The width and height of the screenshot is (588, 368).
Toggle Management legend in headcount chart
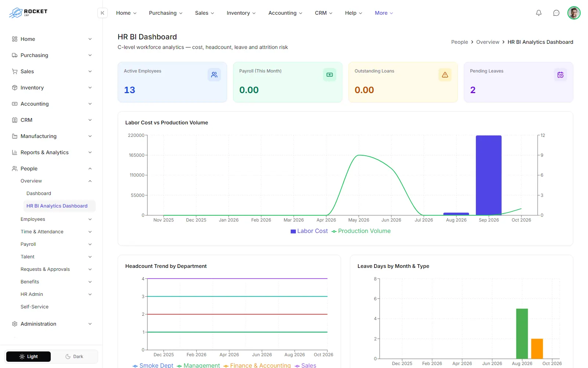tap(198, 365)
